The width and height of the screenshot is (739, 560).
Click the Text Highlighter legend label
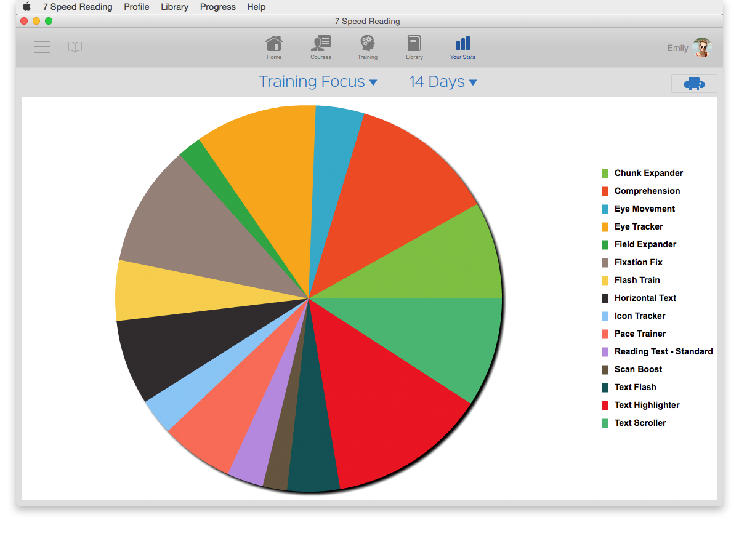(x=647, y=406)
